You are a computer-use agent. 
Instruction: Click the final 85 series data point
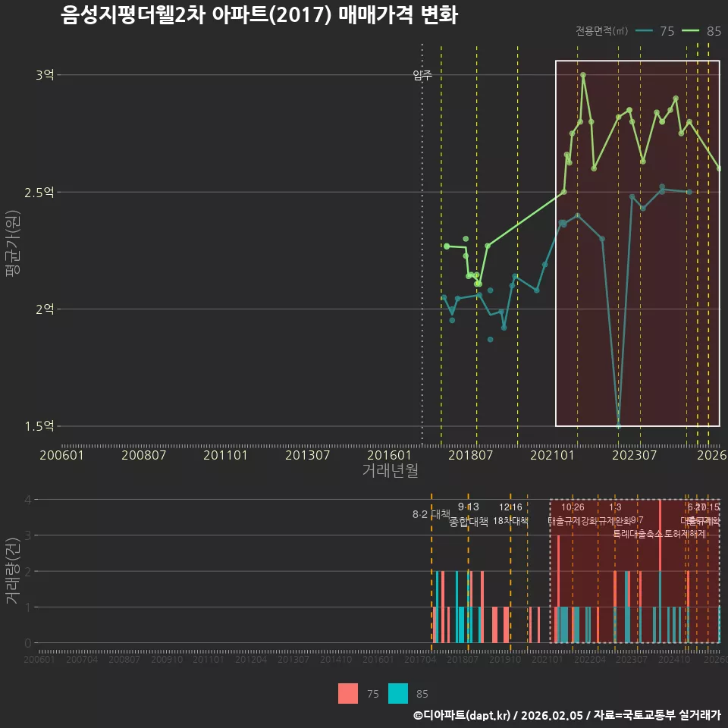click(719, 168)
